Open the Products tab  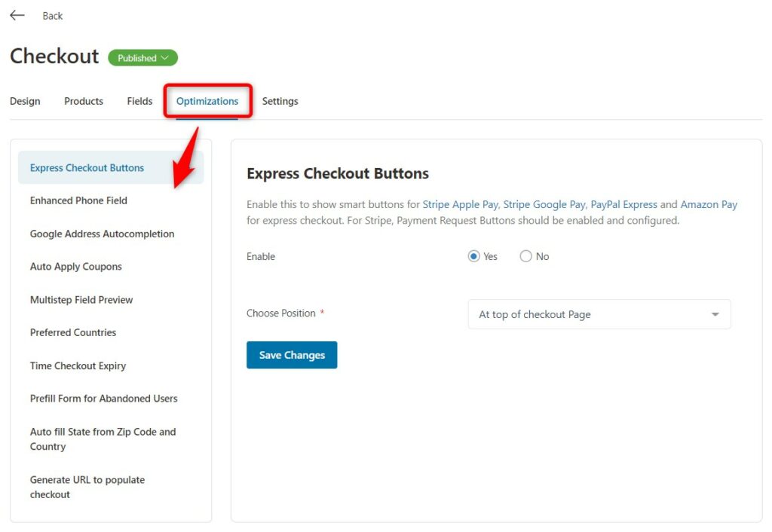click(x=84, y=101)
